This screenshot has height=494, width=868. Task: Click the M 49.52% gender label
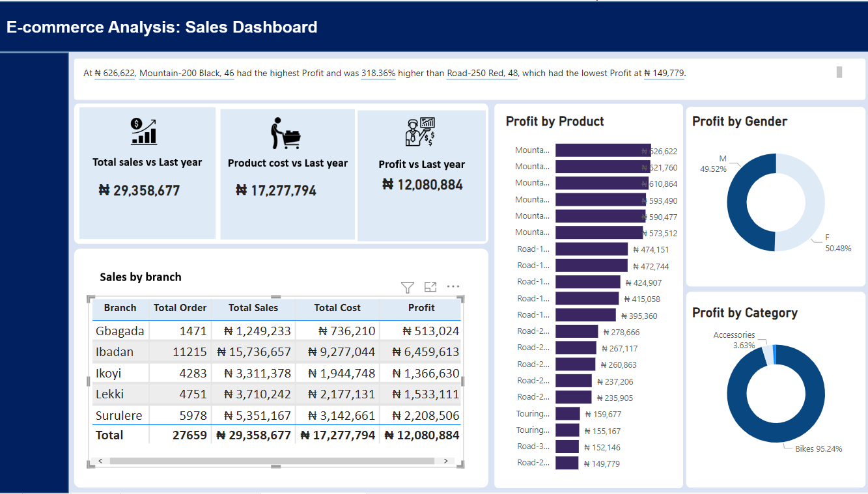pyautogui.click(x=714, y=164)
